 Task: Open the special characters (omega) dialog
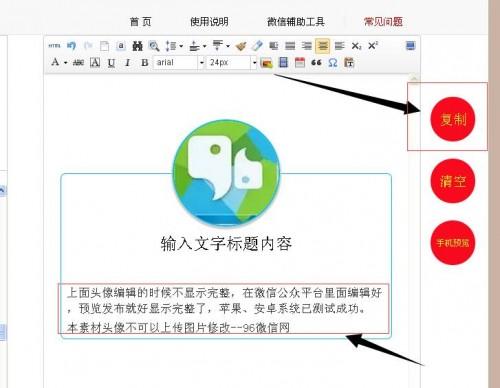(x=333, y=62)
